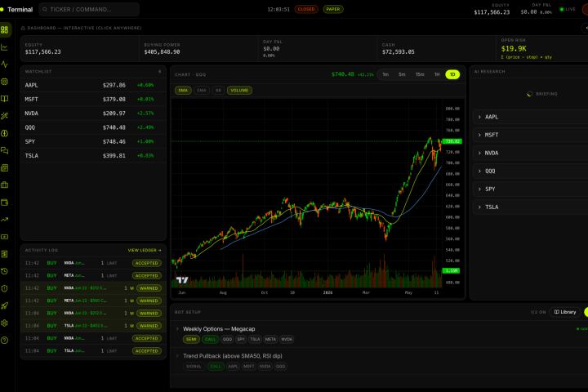This screenshot has width=588, height=392.
Task: Select the trending-up arrow icon in sidebar
Action: click(x=5, y=220)
